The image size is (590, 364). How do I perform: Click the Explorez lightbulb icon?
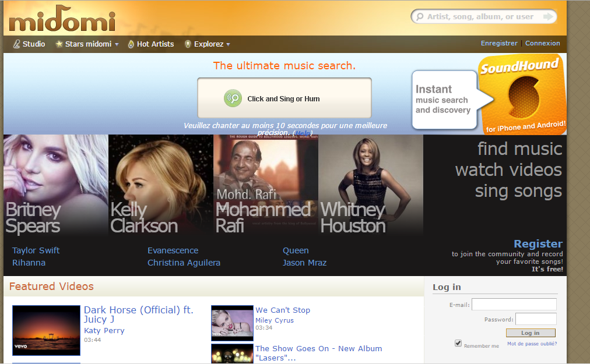(188, 44)
